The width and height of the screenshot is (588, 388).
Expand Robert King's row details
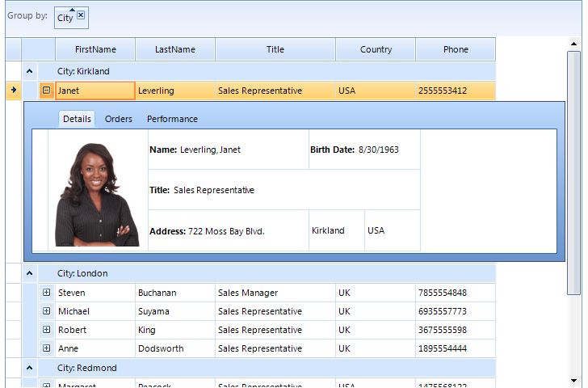pyautogui.click(x=46, y=330)
